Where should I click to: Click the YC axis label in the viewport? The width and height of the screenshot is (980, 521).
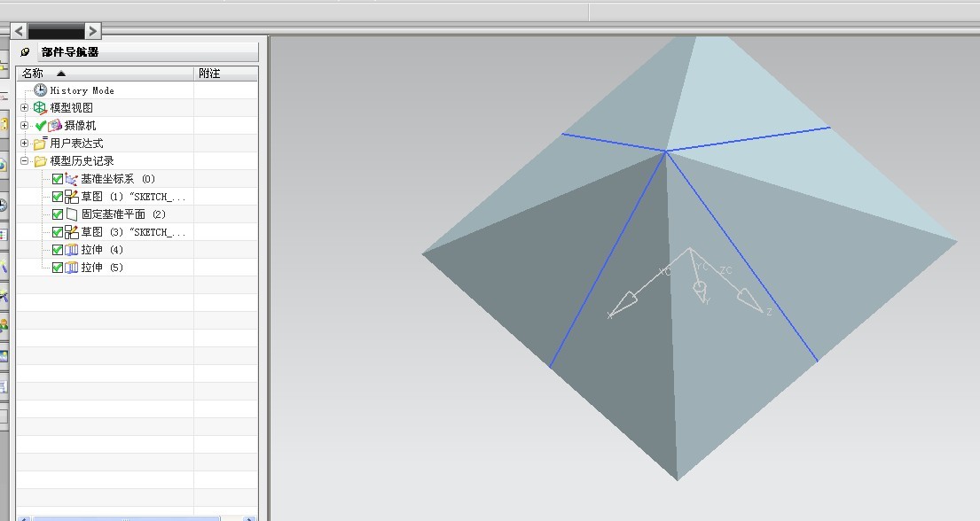(x=703, y=268)
